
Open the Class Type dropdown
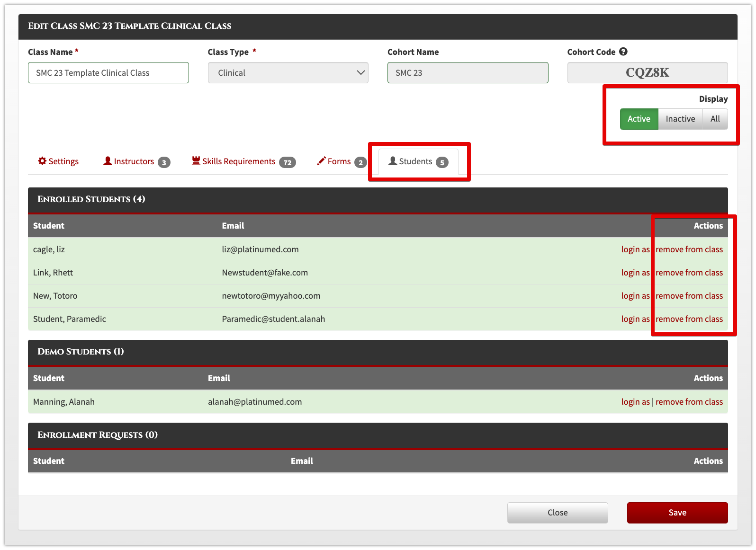[288, 73]
